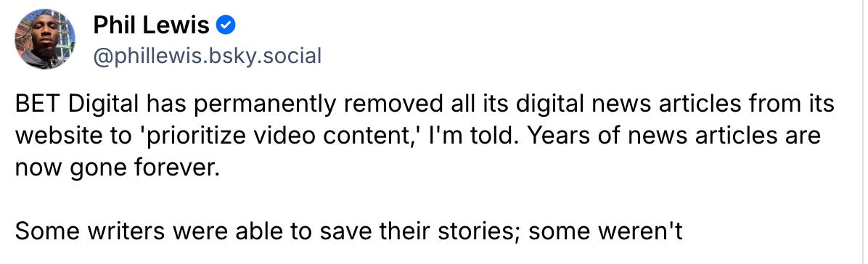Viewport: 868px width, 264px height.
Task: Open the Phil Lewis display name
Action: tap(152, 25)
